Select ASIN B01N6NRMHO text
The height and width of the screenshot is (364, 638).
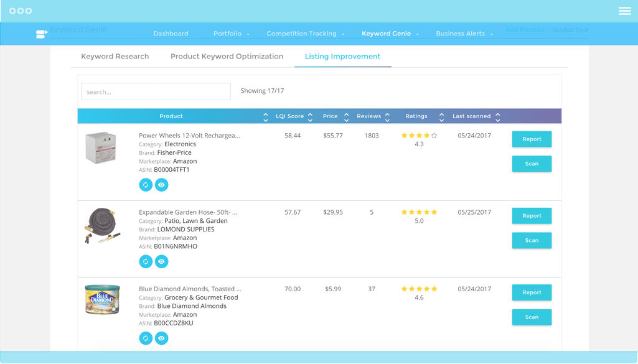(176, 246)
